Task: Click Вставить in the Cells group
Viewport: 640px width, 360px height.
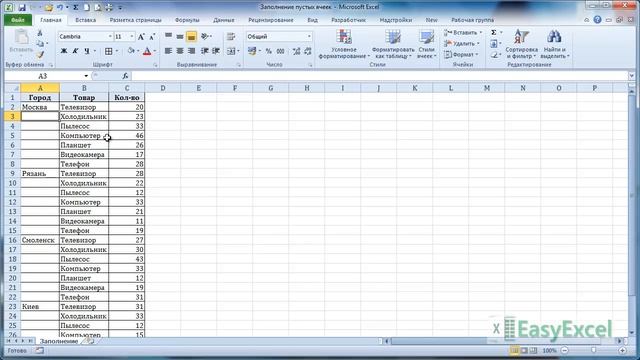Action: click(x=463, y=32)
